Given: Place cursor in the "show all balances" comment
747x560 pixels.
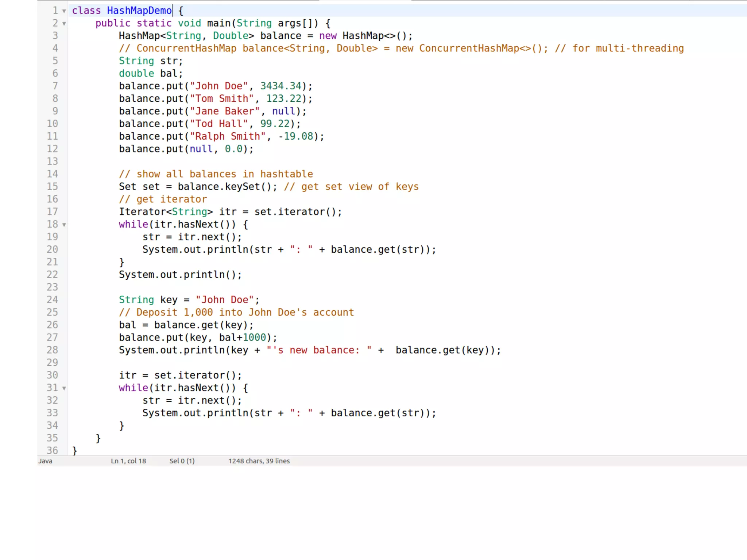Looking at the screenshot, I should click(x=216, y=174).
